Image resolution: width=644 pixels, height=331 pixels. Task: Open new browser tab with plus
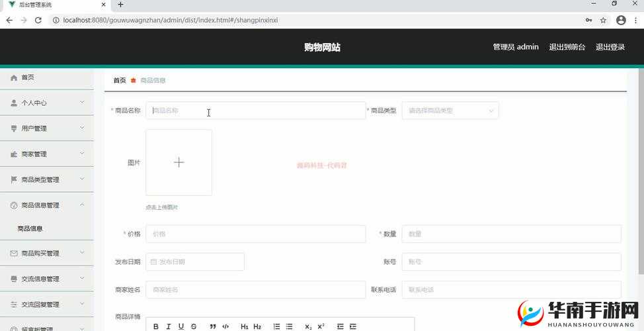tap(120, 5)
